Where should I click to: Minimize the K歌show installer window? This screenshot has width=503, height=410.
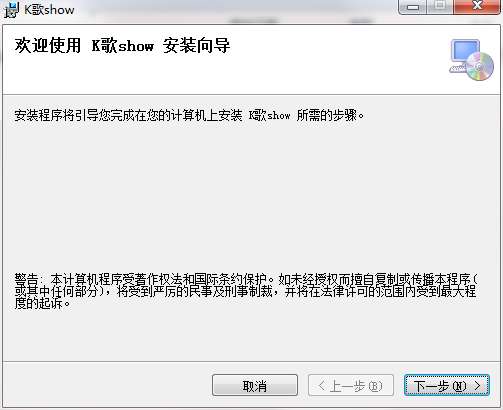click(413, 7)
